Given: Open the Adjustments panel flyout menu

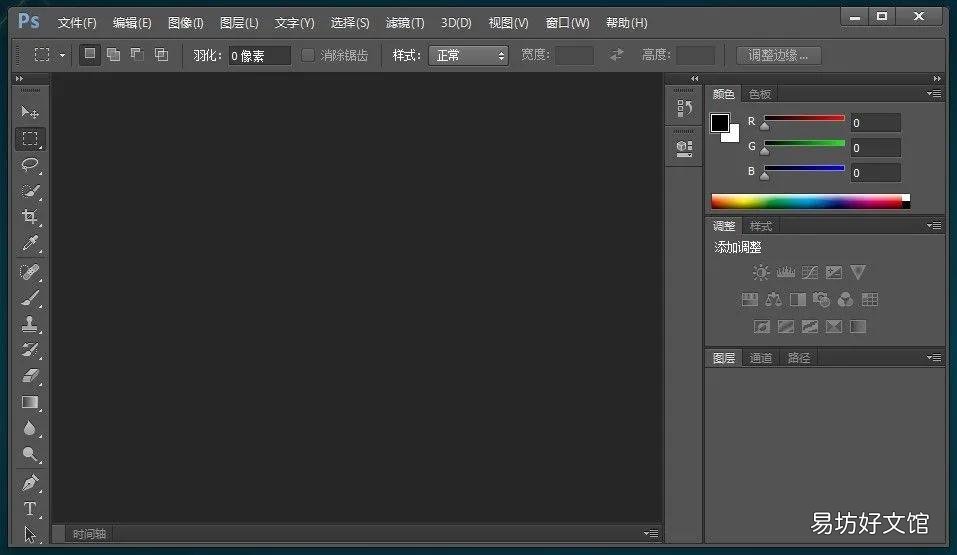Looking at the screenshot, I should pos(934,226).
